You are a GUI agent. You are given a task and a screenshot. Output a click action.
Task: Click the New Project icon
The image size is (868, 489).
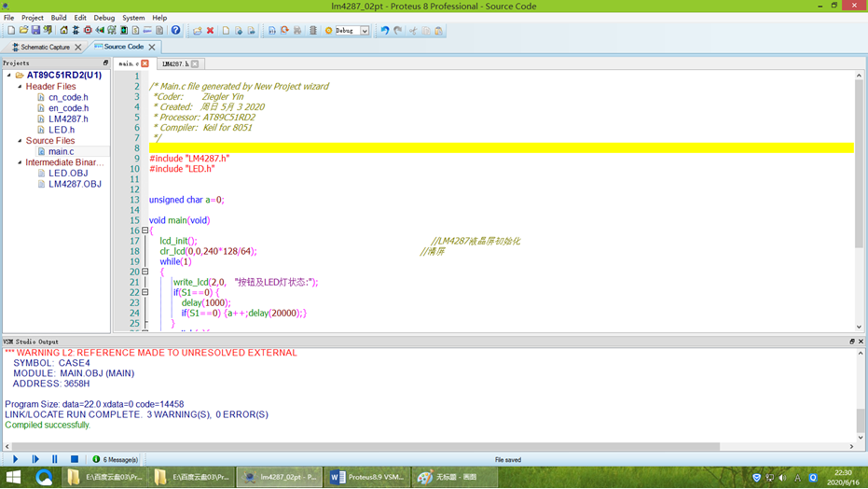(11, 31)
